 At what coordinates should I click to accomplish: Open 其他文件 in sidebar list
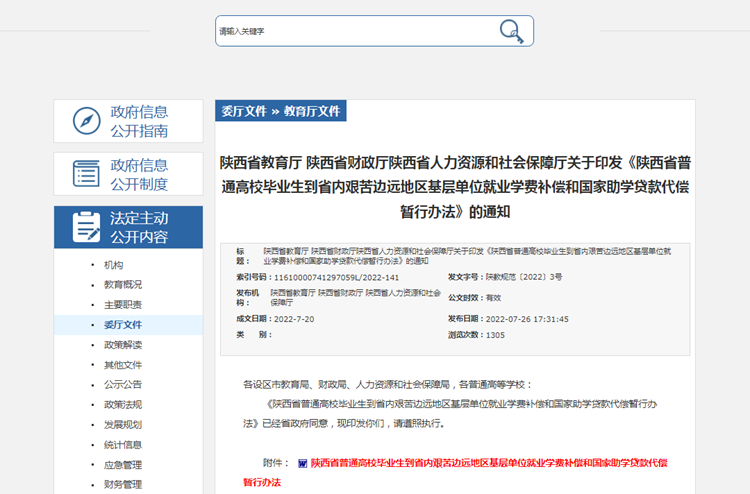[x=123, y=365]
